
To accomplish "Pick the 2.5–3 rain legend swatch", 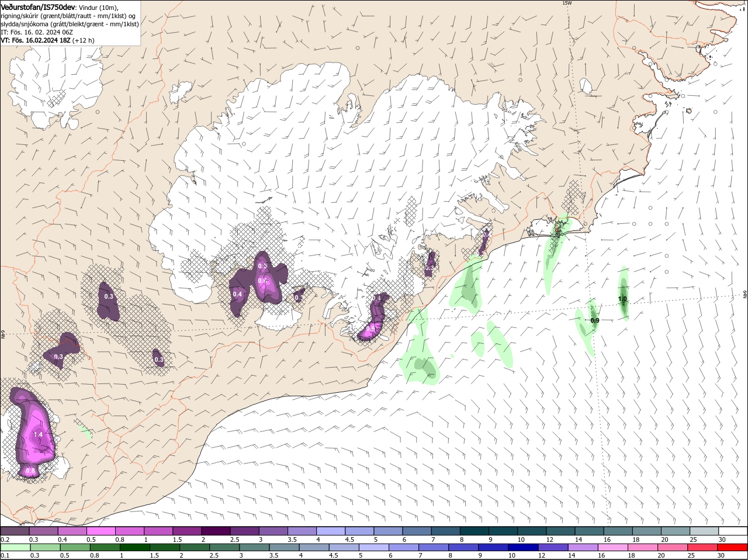I will click(225, 547).
